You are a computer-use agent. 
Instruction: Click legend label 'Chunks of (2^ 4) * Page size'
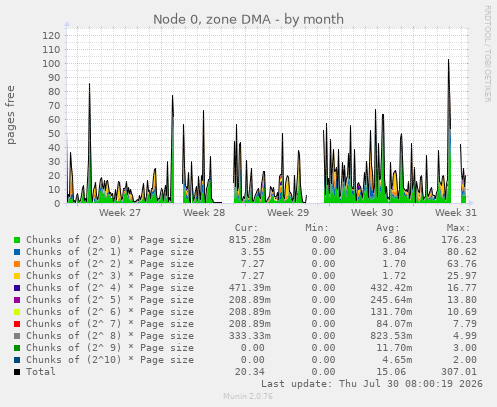(x=110, y=288)
